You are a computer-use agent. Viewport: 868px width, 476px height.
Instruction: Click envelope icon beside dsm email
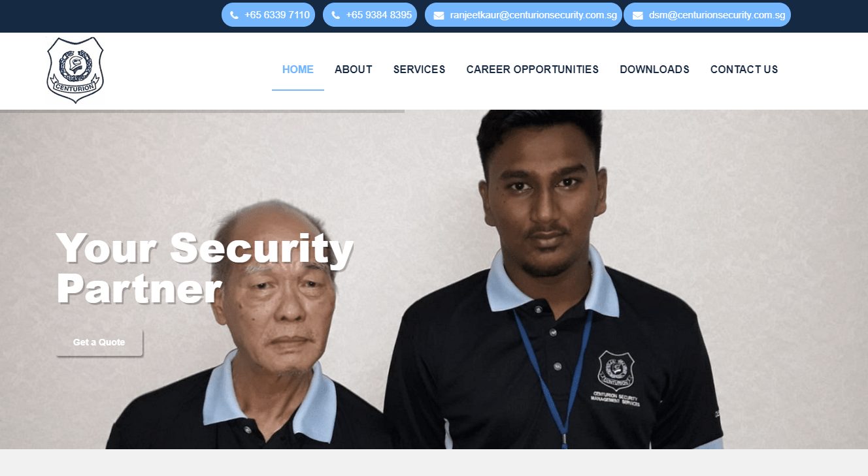(x=638, y=16)
